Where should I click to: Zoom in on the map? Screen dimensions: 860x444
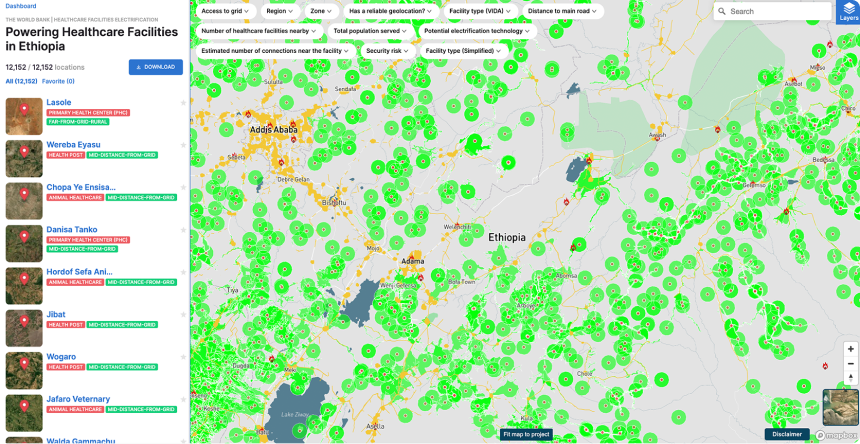pos(851,349)
